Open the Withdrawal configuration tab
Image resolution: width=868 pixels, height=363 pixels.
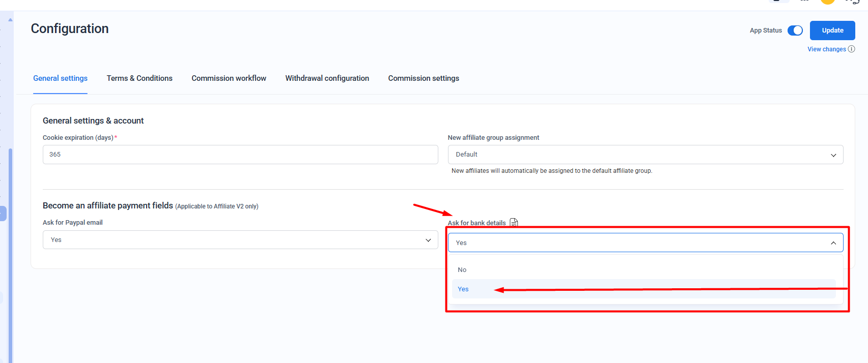(x=327, y=78)
